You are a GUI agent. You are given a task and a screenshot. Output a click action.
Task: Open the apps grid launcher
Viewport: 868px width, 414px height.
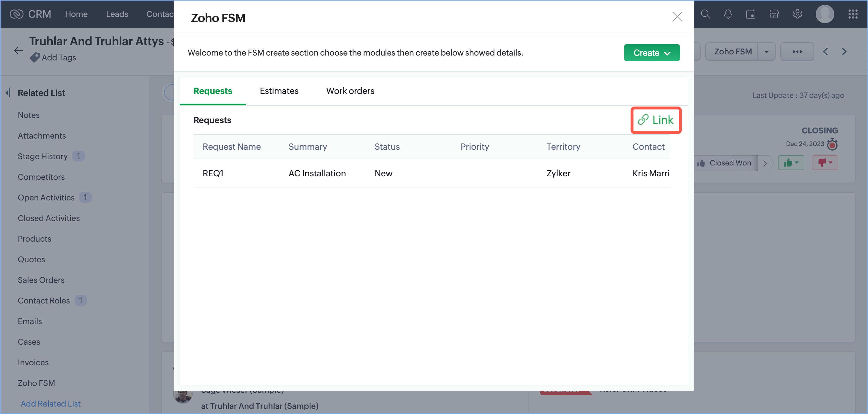coord(853,14)
